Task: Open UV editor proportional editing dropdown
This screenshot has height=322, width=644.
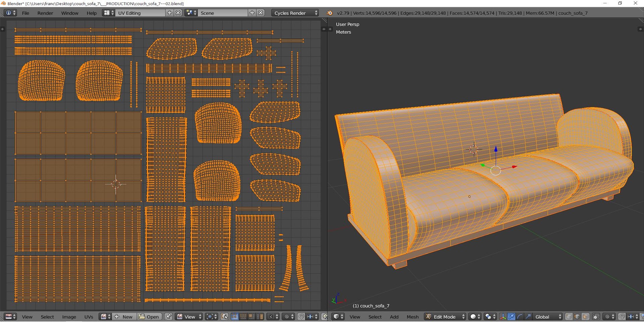Action: click(288, 317)
